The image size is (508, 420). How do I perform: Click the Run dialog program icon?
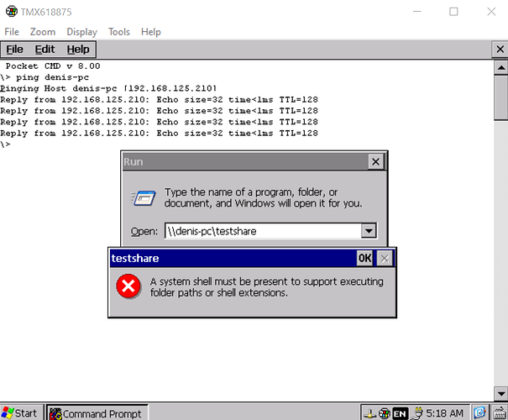point(144,198)
